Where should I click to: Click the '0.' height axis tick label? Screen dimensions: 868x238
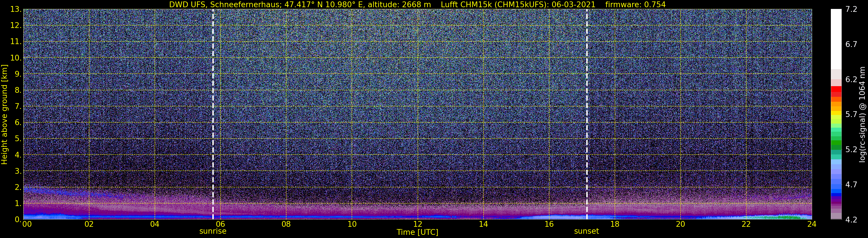point(18,220)
